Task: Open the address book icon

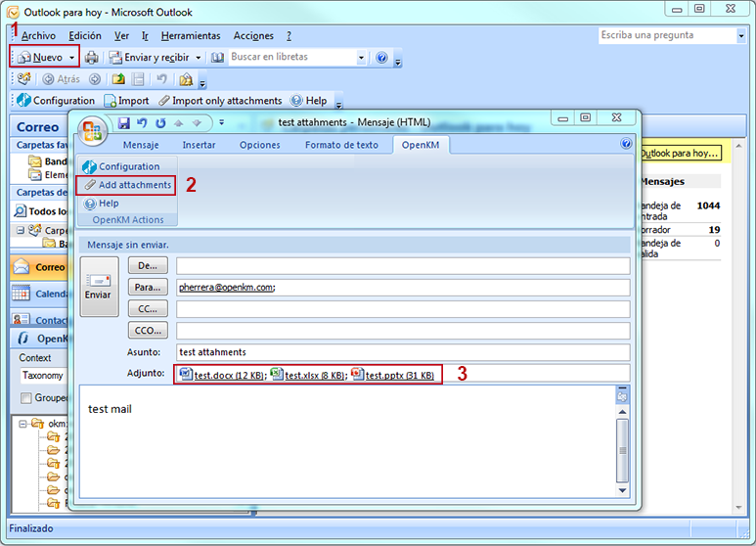Action: click(x=217, y=58)
